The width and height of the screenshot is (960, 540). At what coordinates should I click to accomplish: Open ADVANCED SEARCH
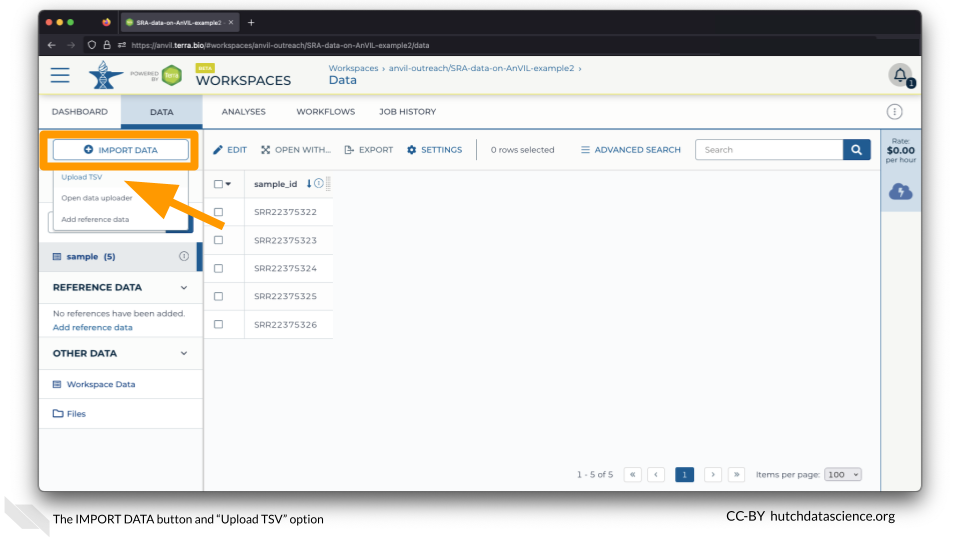(631, 149)
